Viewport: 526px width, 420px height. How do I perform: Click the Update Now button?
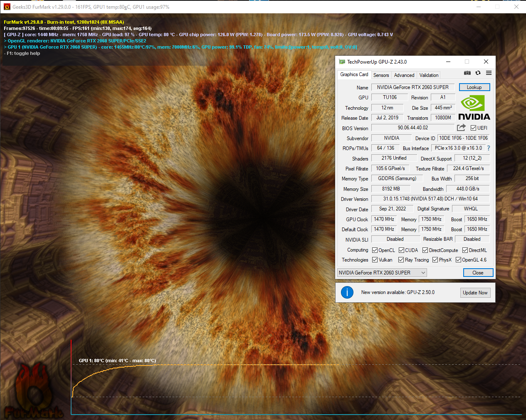click(475, 293)
